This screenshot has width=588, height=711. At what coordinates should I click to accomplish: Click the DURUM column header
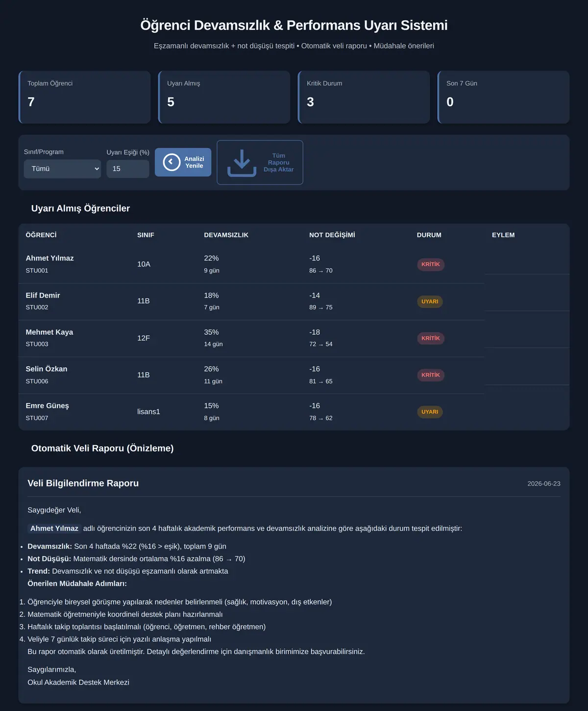tap(429, 235)
